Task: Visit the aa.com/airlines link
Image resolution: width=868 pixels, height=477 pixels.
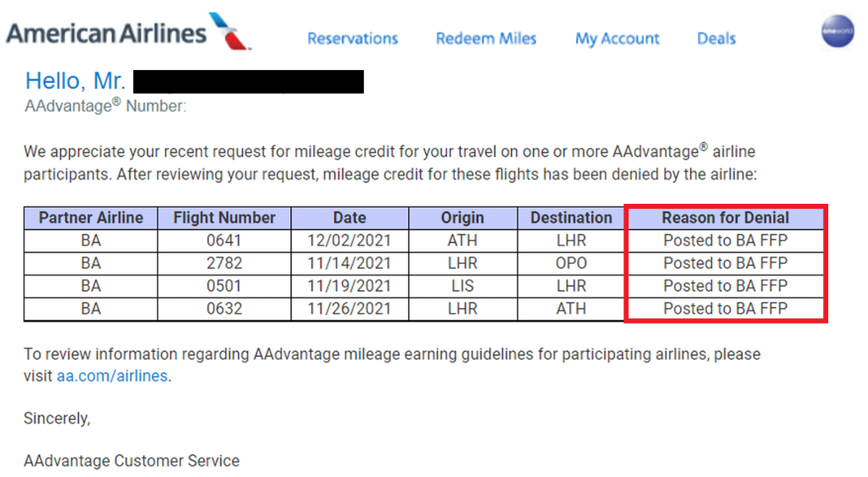Action: tap(112, 376)
